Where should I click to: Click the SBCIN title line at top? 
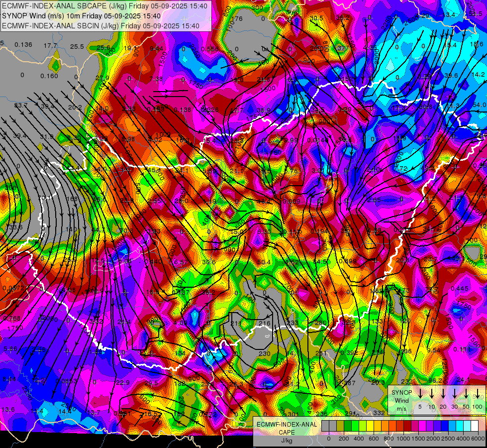coord(100,26)
